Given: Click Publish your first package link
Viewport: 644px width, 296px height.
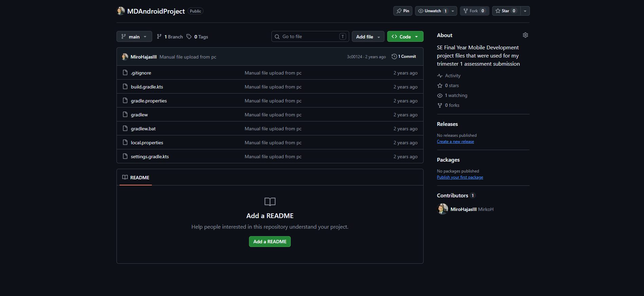Looking at the screenshot, I should pos(460,177).
